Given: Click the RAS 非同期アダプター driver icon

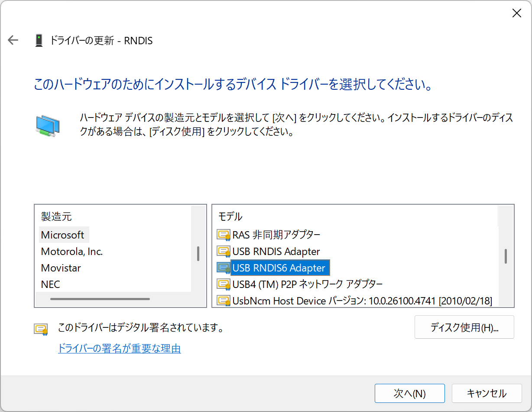Looking at the screenshot, I should coord(224,235).
